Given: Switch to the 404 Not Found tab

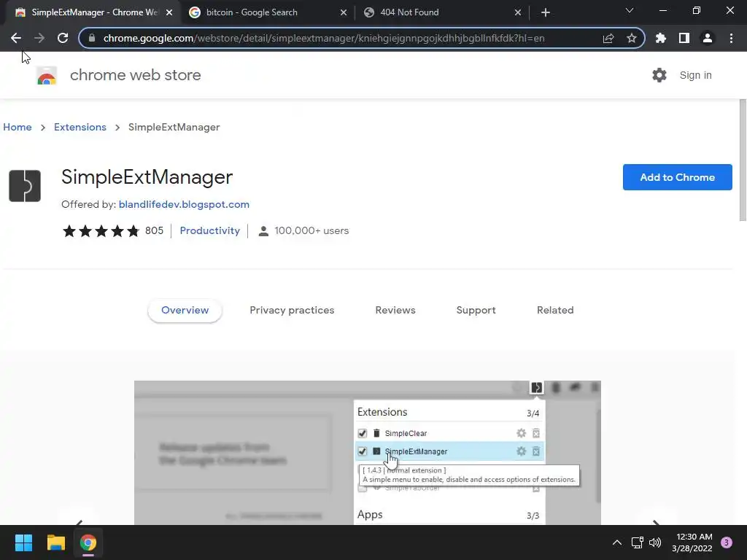Looking at the screenshot, I should point(442,12).
